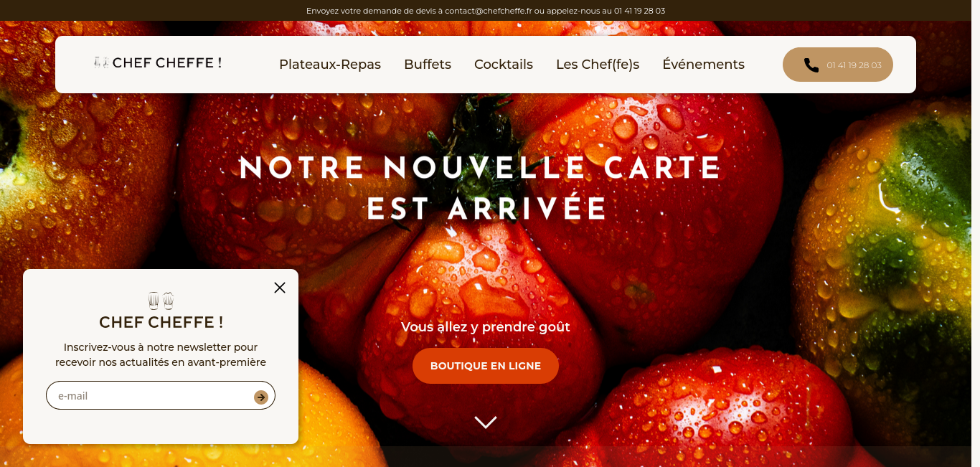Click the Notre nouvelle carte est arrivée headline

click(x=480, y=188)
